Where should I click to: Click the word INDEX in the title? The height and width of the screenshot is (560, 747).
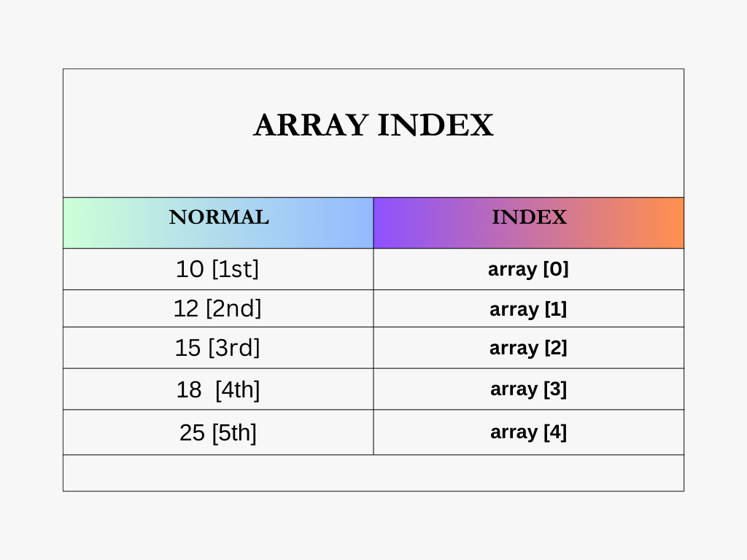click(x=436, y=125)
